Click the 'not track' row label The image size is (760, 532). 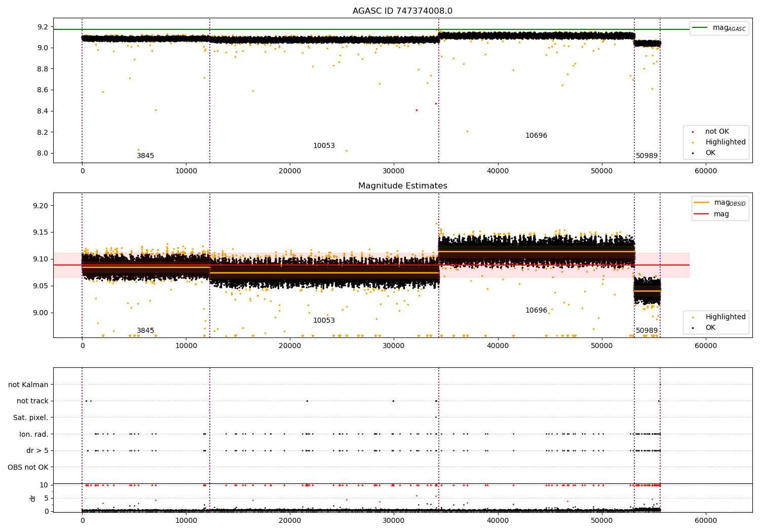[x=32, y=401]
